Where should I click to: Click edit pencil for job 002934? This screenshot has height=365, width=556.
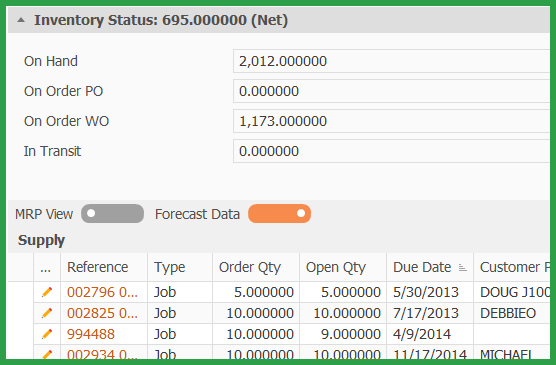point(47,354)
